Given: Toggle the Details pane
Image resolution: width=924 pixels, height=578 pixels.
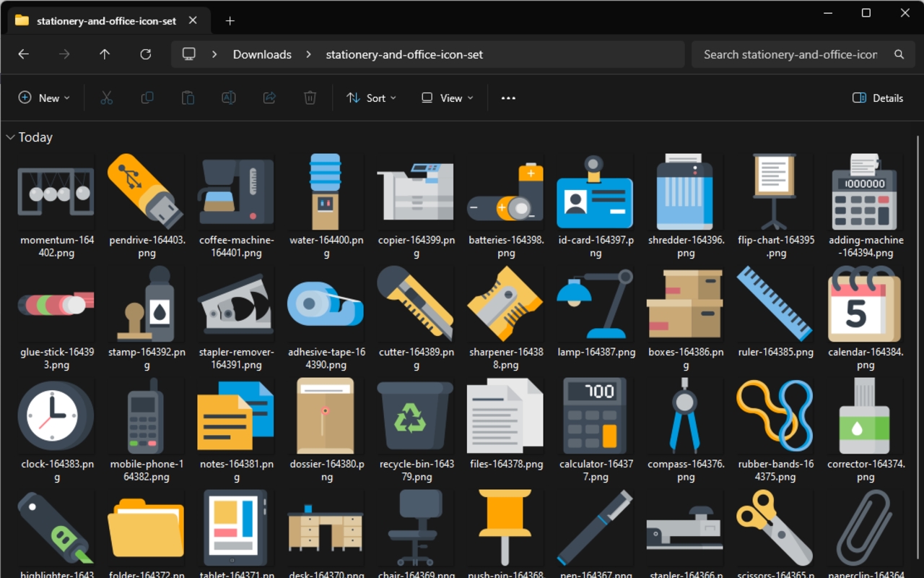Looking at the screenshot, I should click(x=877, y=98).
